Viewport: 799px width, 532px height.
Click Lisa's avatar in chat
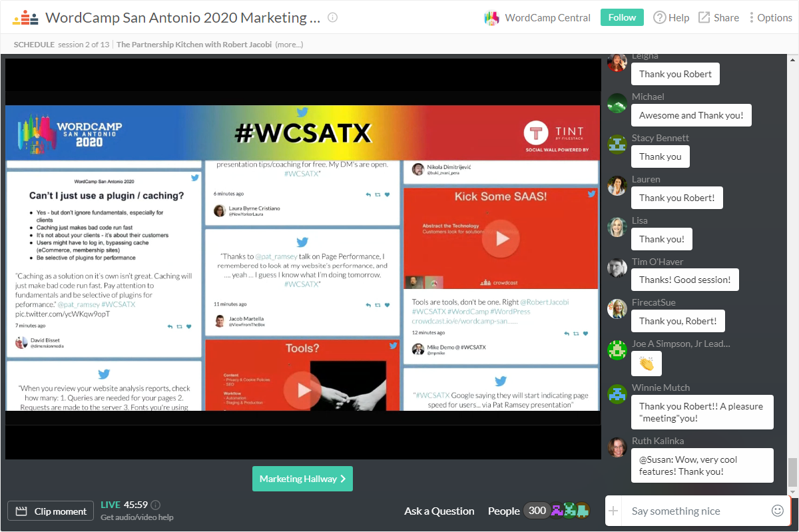(x=617, y=227)
